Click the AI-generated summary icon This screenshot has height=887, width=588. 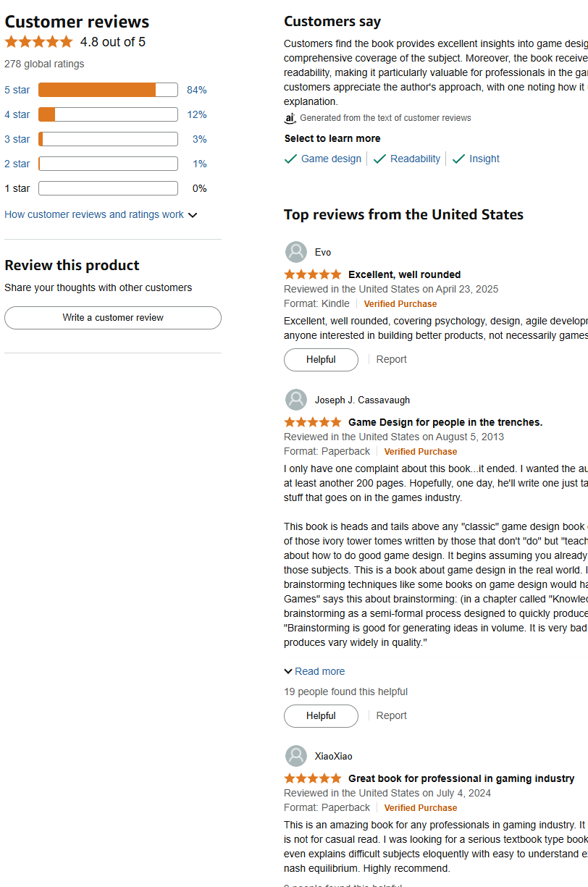coord(290,118)
